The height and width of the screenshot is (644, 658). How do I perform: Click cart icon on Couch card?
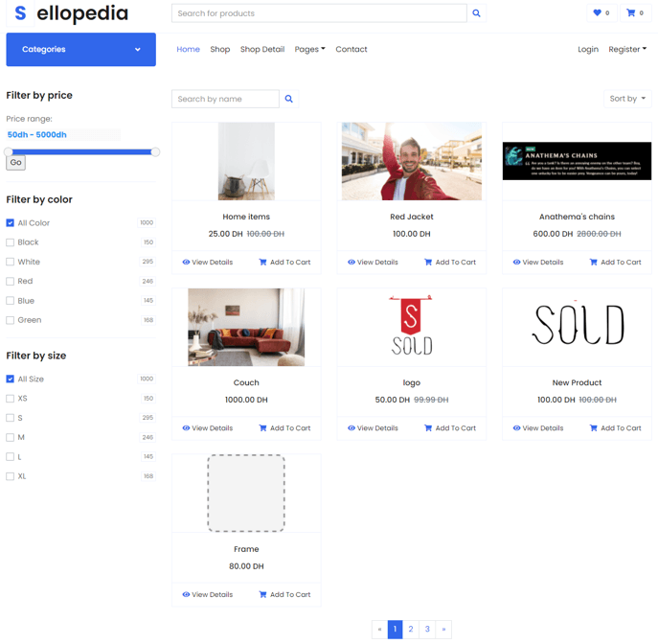[x=262, y=427]
